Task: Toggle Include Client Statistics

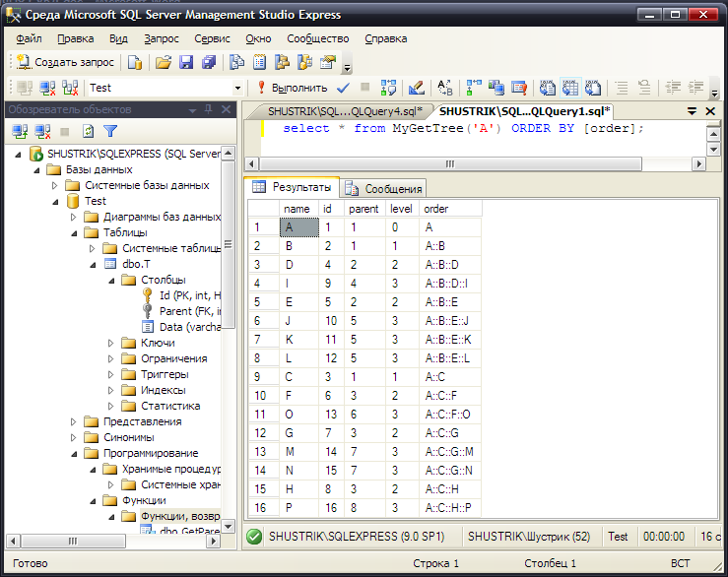Action: click(x=496, y=88)
